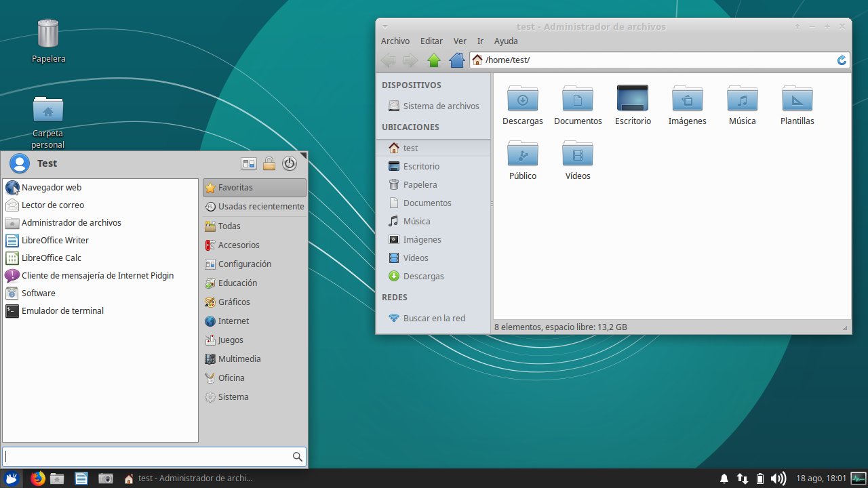Select the Favoritas category

point(254,188)
